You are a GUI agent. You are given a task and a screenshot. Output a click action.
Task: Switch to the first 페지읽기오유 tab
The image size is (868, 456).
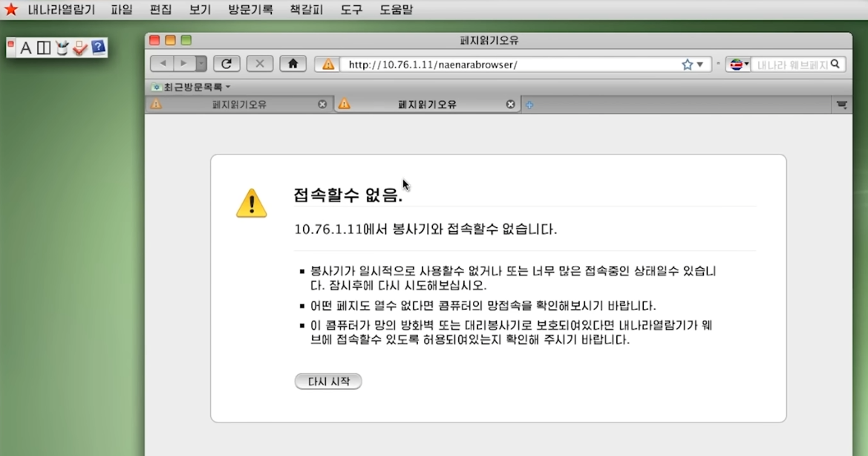coord(239,105)
